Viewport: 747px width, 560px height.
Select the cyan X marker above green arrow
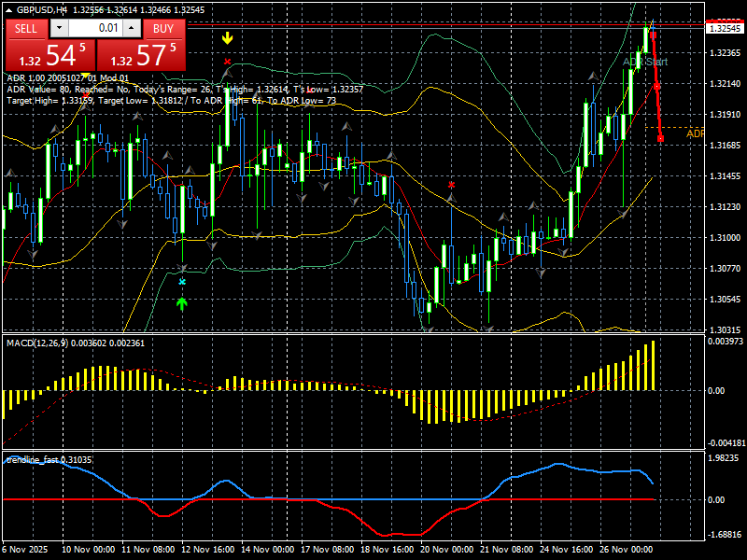182,282
